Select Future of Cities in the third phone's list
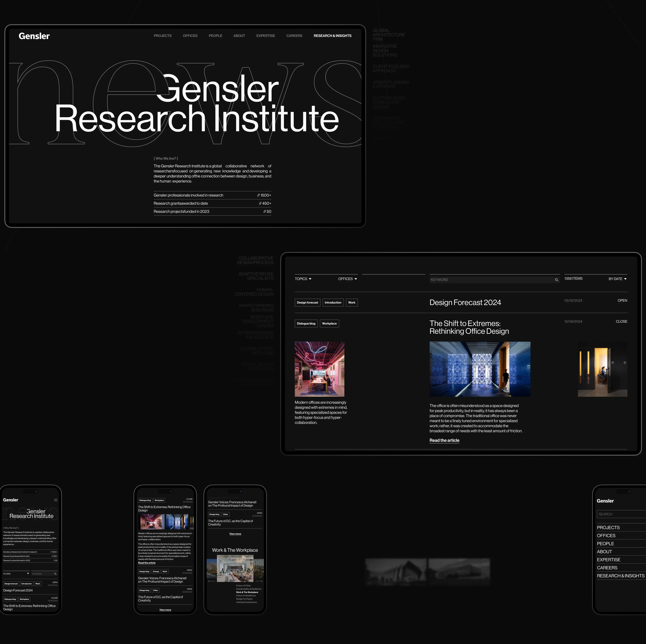Screen dimensions: 646x644 click(243, 585)
